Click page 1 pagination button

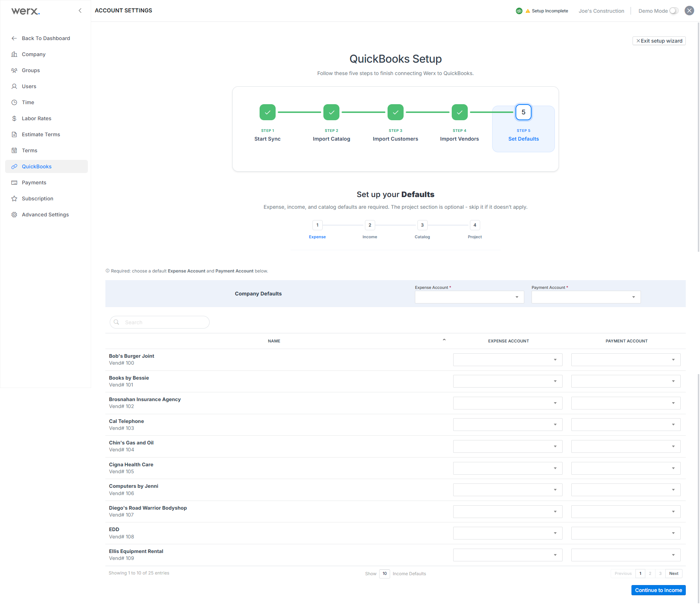640,573
